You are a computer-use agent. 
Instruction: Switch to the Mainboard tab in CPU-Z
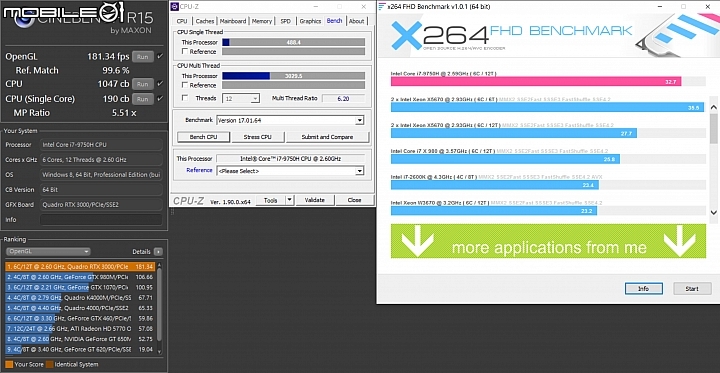[233, 21]
